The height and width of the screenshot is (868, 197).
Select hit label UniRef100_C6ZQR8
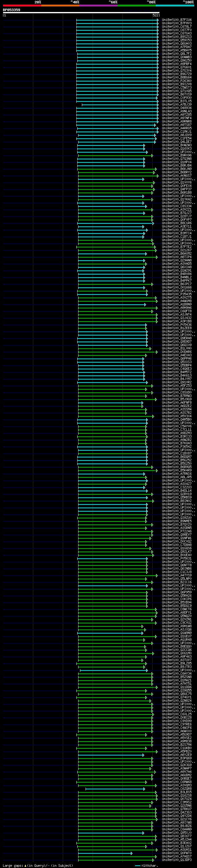click(x=177, y=789)
